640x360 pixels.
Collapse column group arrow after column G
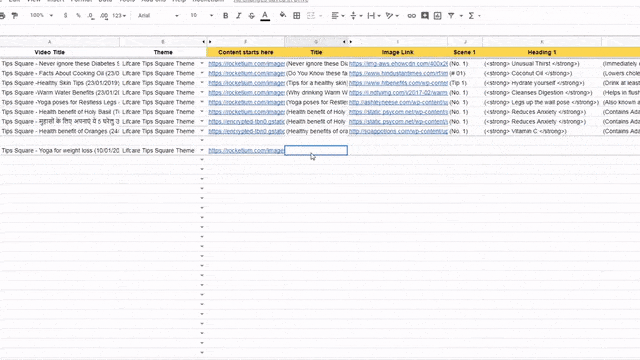[x=344, y=42]
